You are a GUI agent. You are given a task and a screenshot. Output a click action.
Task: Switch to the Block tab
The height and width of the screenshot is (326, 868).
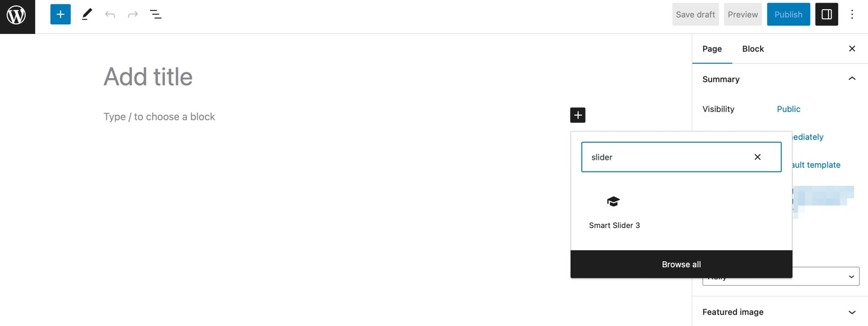[753, 49]
